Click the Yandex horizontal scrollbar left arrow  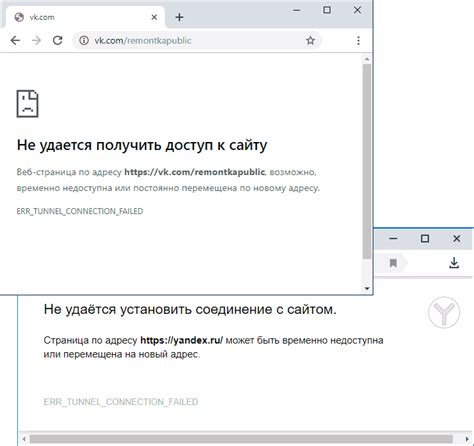pos(24,439)
